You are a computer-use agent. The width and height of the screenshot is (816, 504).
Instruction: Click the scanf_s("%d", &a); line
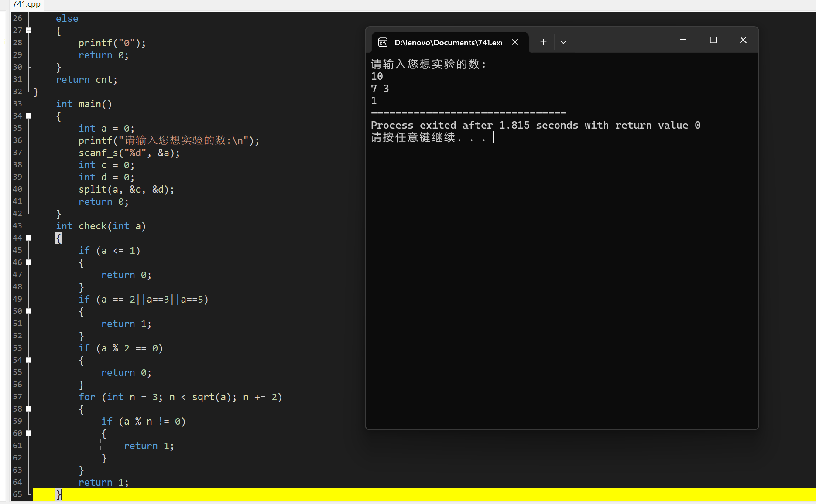coord(129,153)
